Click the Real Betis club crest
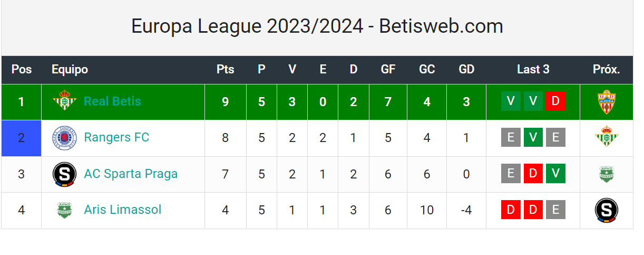This screenshot has width=644, height=255. (x=65, y=101)
